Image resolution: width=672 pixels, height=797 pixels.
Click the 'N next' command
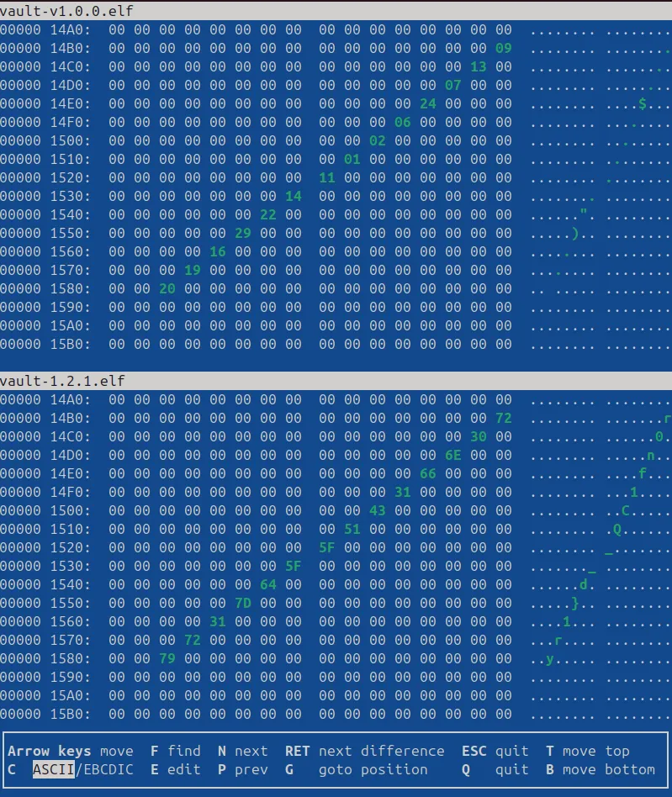pos(242,752)
